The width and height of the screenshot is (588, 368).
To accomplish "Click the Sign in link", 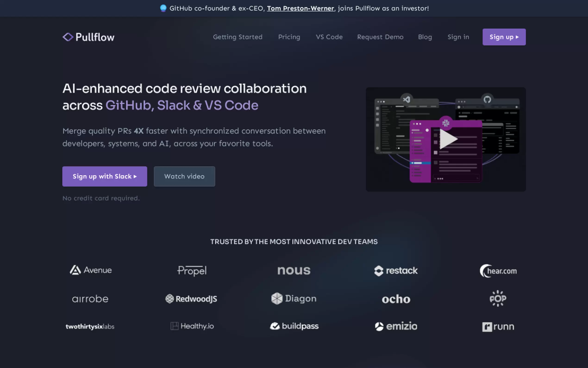I will (458, 37).
